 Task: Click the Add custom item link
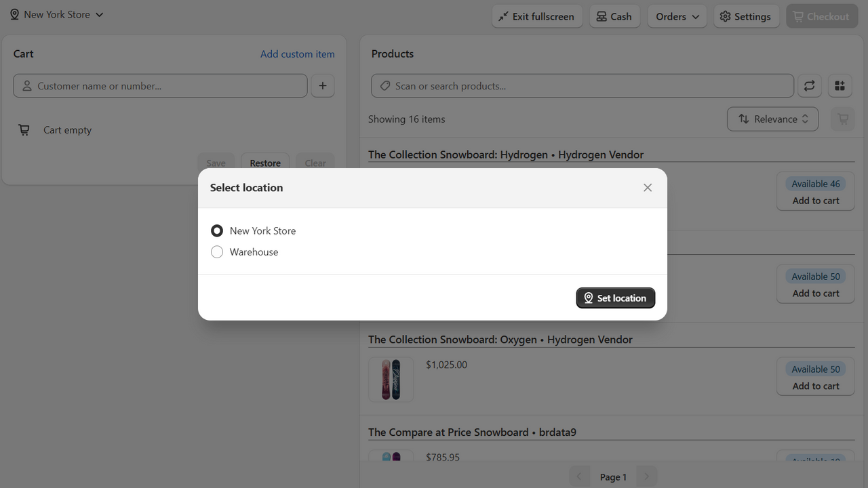[x=297, y=54]
